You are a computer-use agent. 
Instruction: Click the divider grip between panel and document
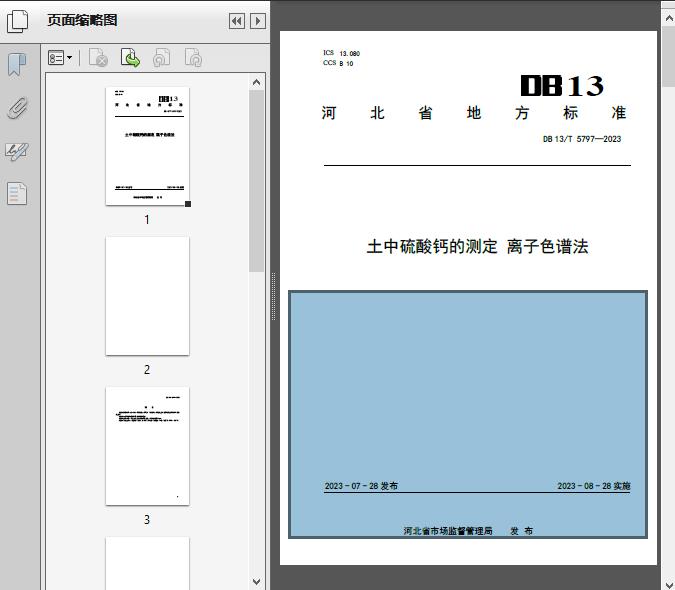pyautogui.click(x=274, y=295)
